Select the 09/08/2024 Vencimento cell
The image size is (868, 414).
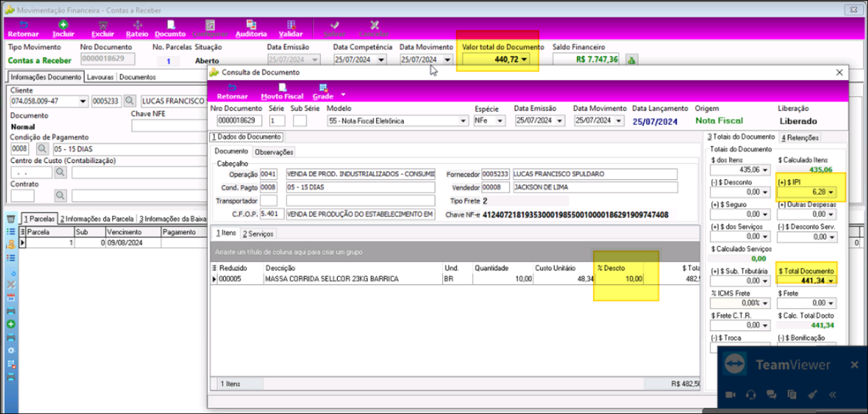[133, 243]
